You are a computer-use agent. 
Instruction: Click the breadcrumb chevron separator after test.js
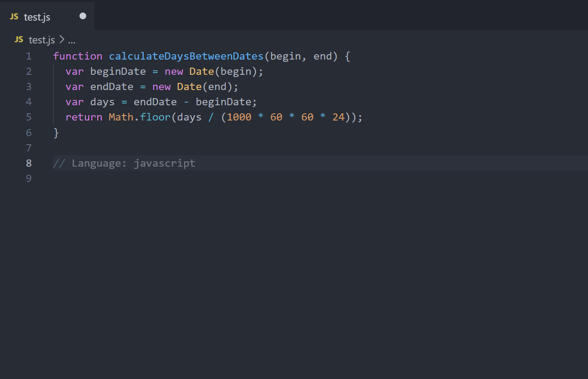coord(62,40)
